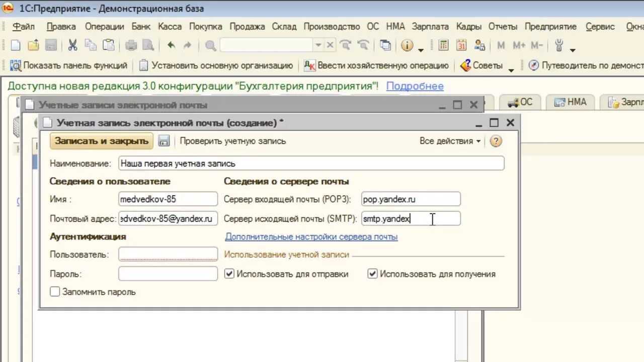The width and height of the screenshot is (644, 362).
Task: Click the Paste clipboard icon
Action: 108,46
